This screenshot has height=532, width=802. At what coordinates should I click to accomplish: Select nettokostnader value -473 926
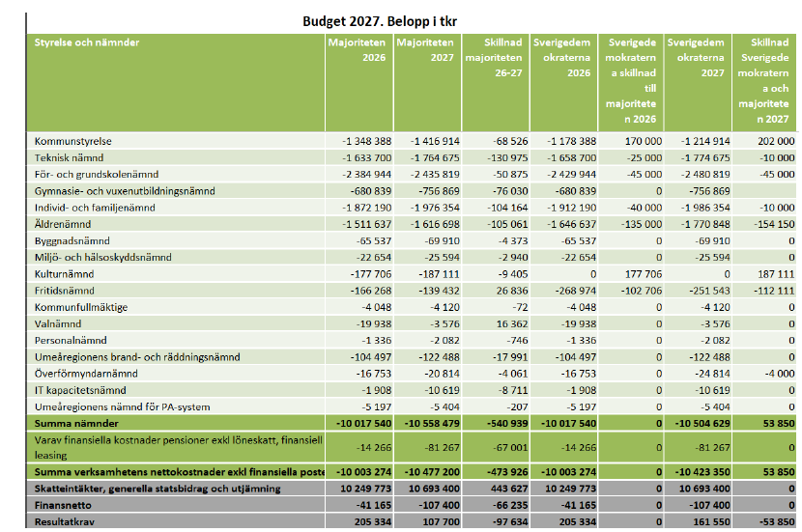[505, 472]
